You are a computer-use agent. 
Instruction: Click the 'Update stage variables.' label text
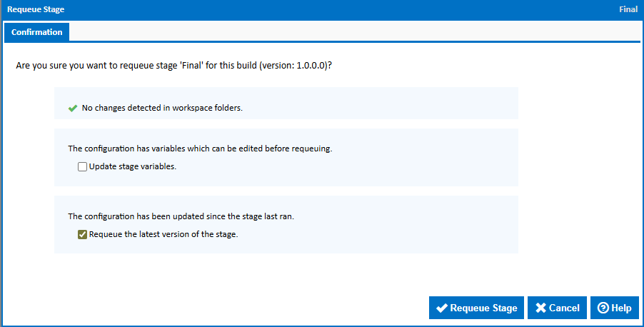pos(132,167)
